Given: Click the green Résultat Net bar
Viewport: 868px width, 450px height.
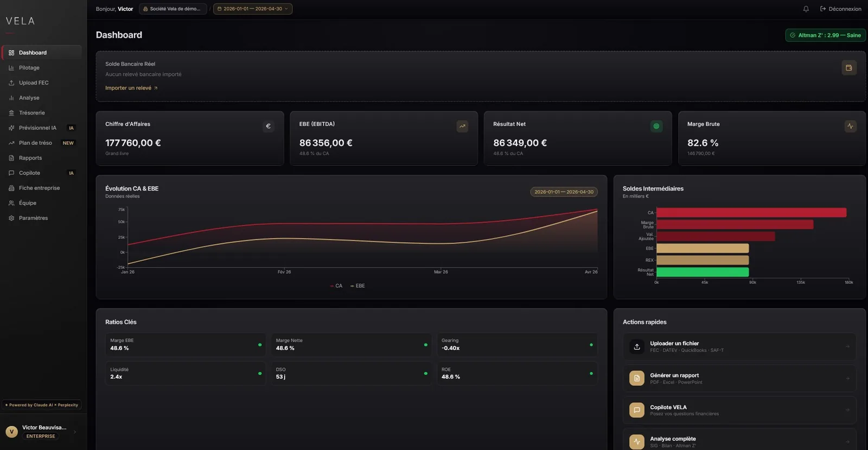Looking at the screenshot, I should pyautogui.click(x=703, y=272).
